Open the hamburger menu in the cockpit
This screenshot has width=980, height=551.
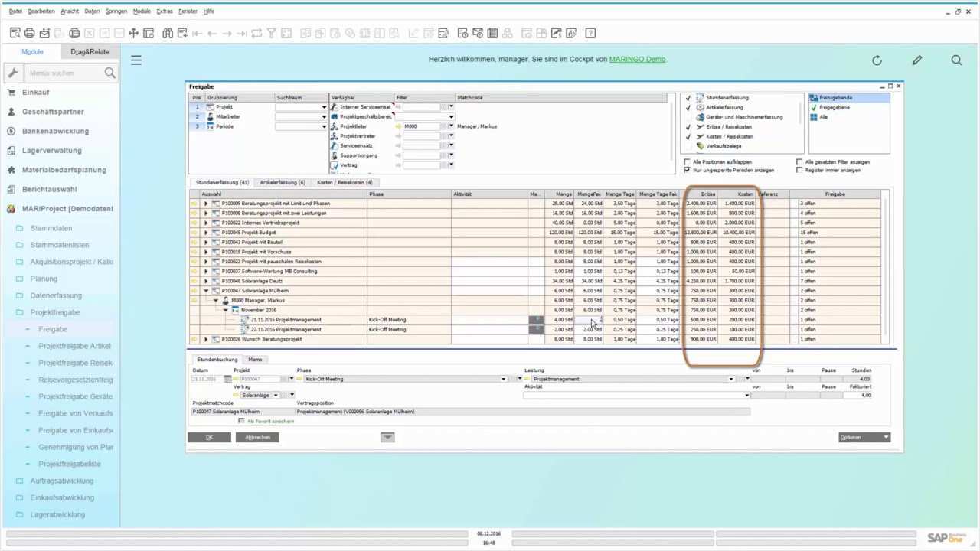[136, 60]
